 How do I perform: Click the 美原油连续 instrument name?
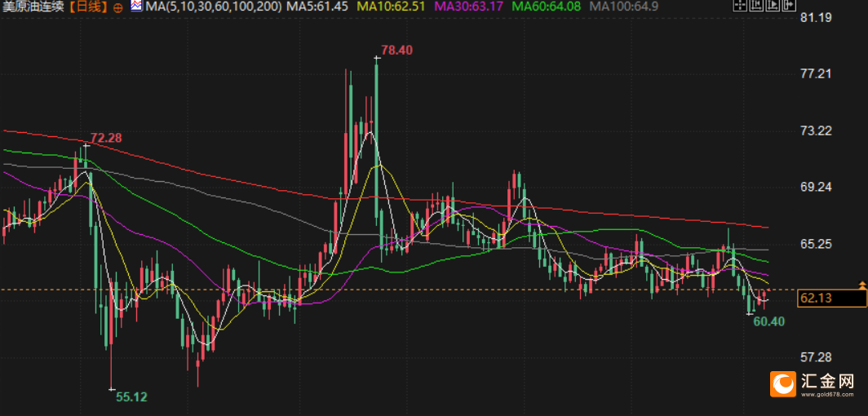point(32,7)
